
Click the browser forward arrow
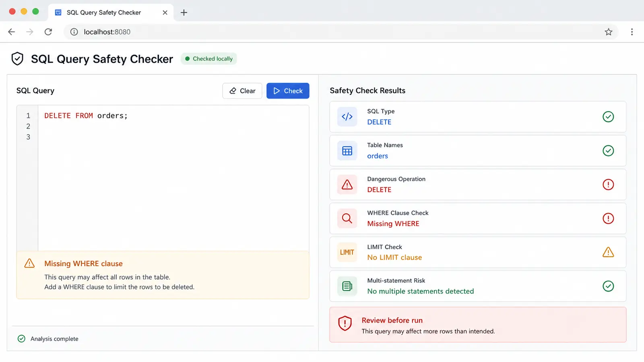(x=30, y=32)
